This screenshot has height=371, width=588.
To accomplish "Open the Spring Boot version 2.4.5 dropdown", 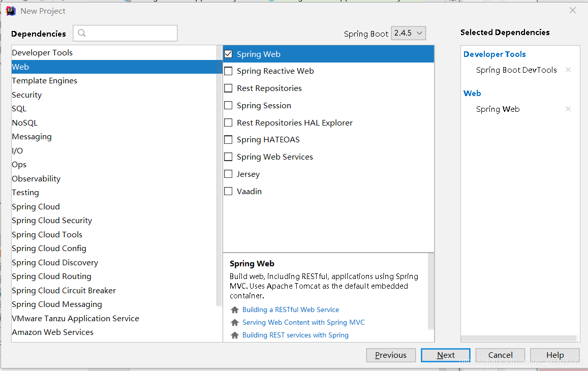I will pos(408,33).
